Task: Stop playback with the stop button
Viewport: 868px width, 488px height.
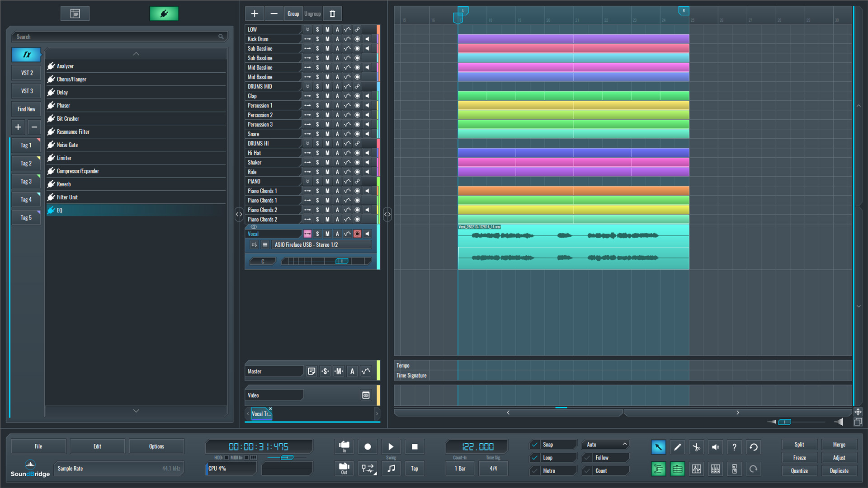Action: point(415,446)
